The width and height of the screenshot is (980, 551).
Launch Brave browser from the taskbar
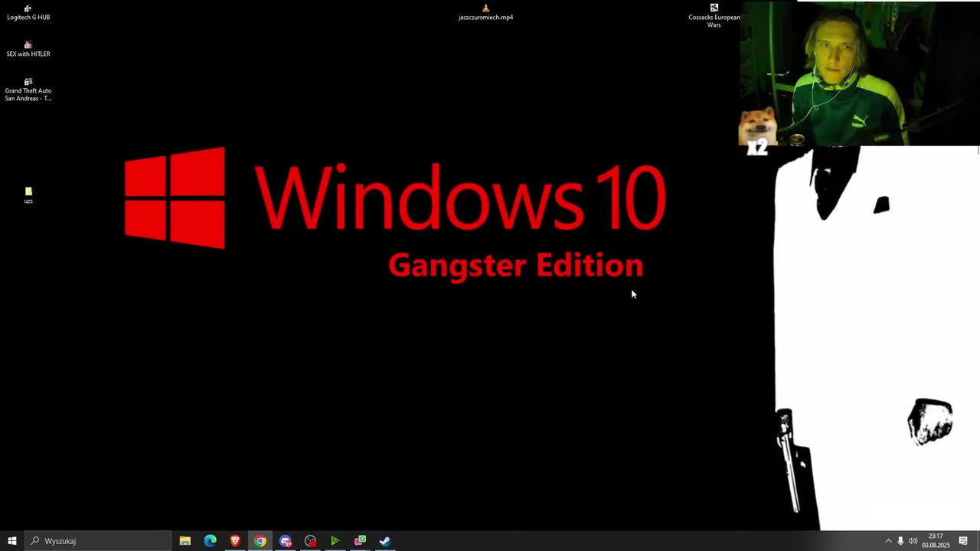coord(235,541)
